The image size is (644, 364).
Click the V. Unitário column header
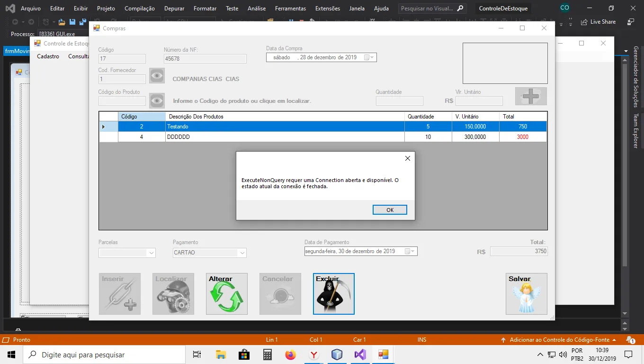475,117
